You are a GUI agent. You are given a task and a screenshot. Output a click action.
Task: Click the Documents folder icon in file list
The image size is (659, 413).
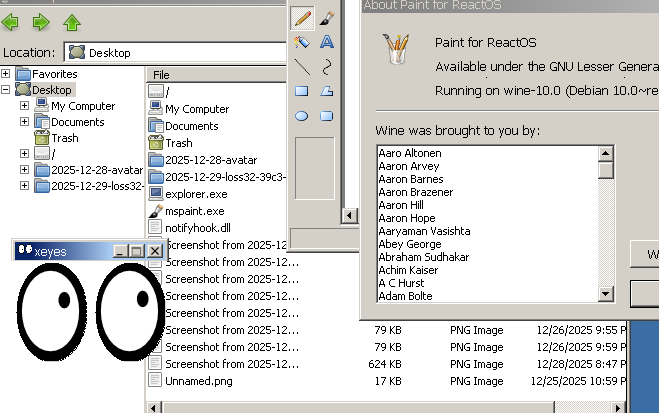tap(156, 126)
